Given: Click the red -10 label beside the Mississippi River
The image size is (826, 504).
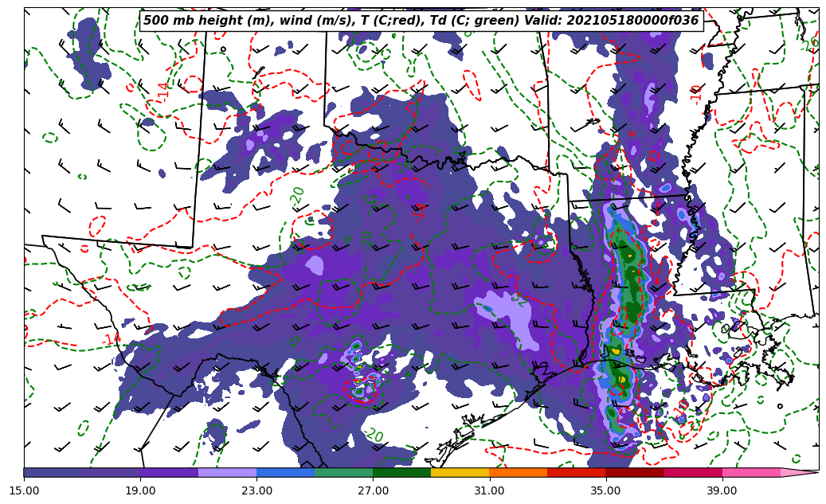Looking at the screenshot, I should 696,94.
